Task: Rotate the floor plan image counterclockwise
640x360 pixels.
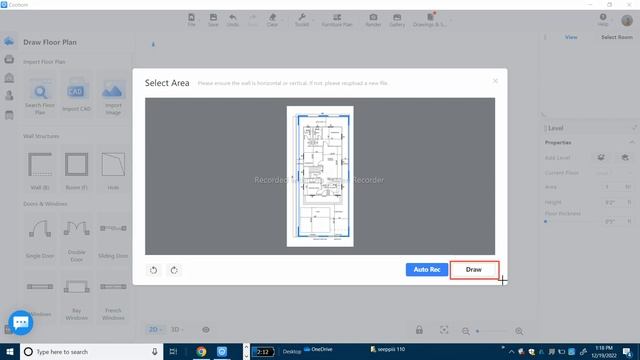Action: click(x=153, y=270)
